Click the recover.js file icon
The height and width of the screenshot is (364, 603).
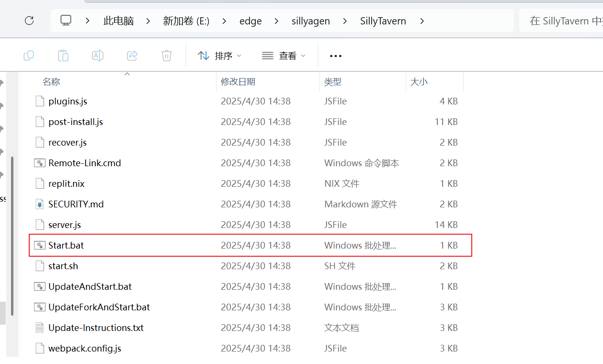coord(40,142)
